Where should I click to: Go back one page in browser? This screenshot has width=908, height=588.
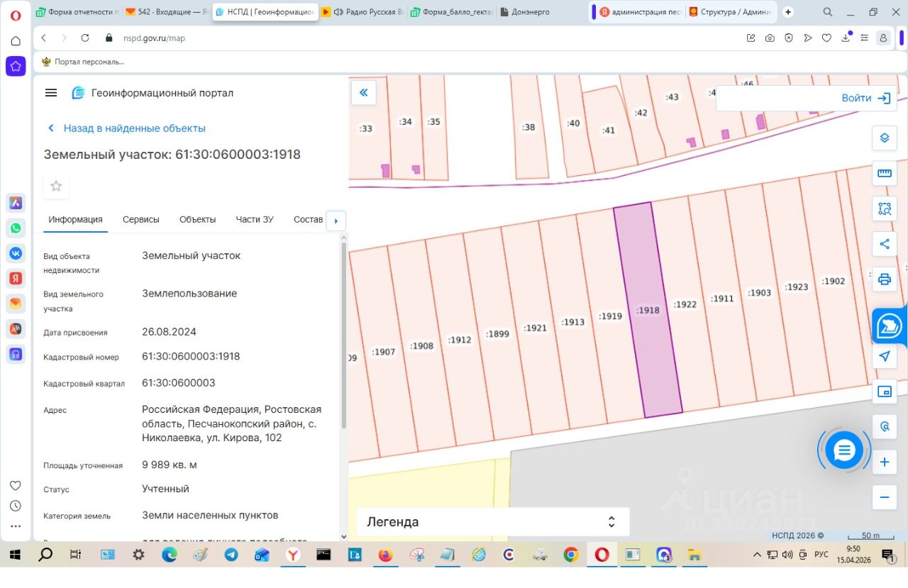tap(44, 38)
